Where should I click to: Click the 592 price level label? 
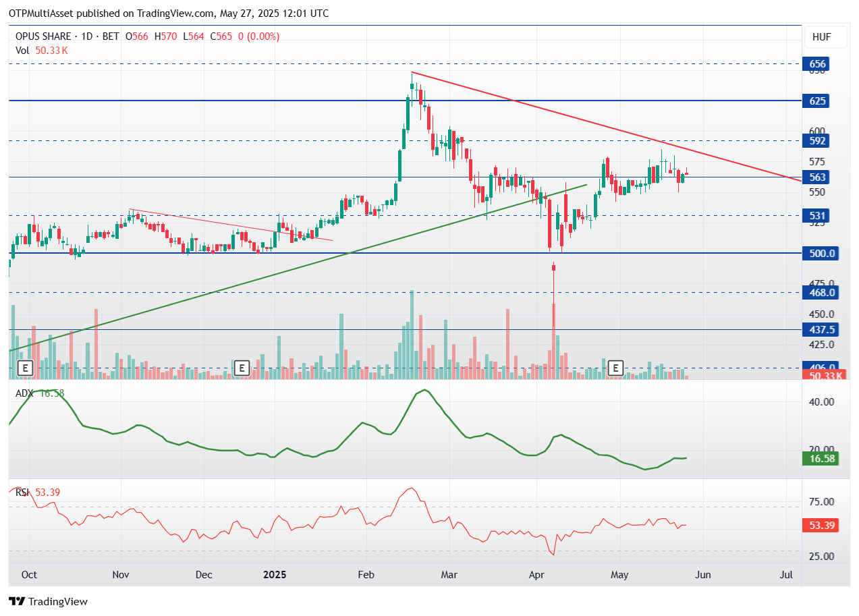click(x=818, y=141)
